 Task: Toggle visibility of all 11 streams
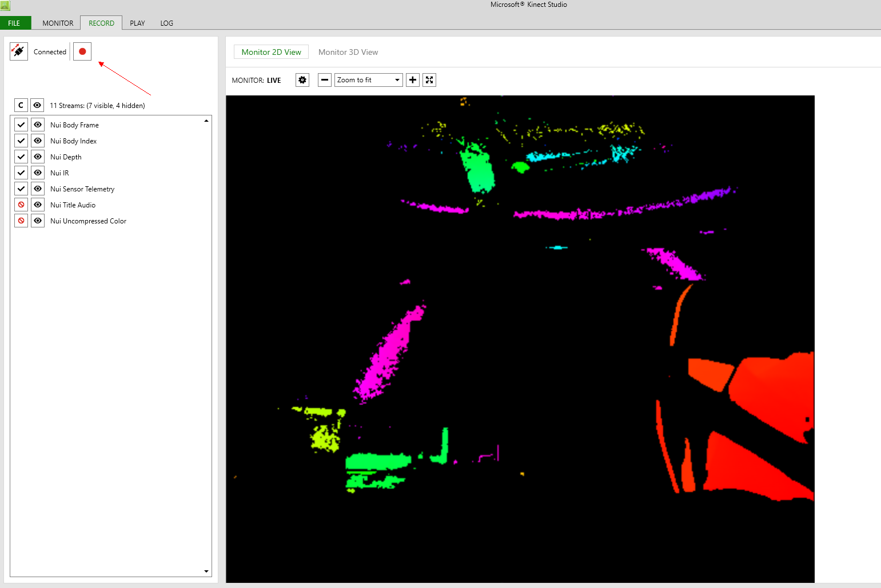(x=37, y=105)
